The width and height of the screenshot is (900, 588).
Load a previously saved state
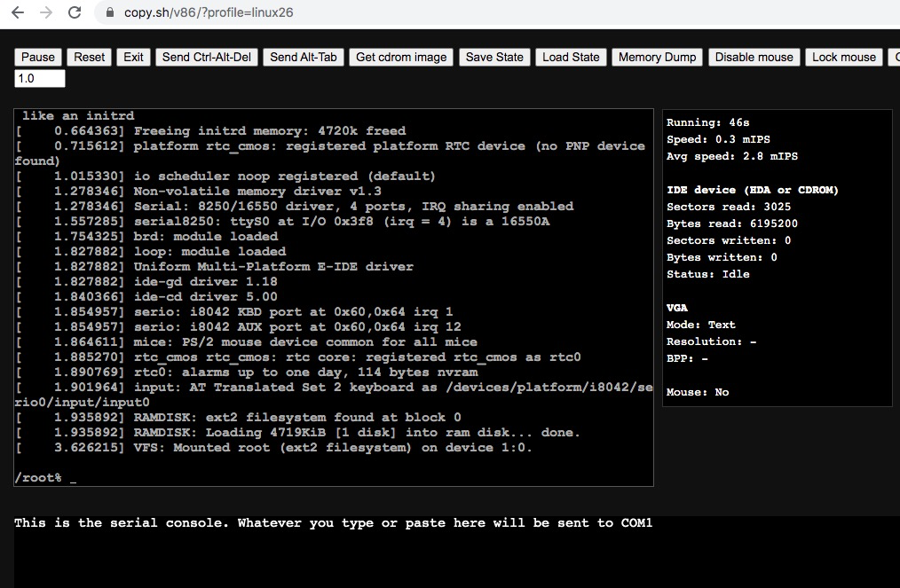coord(571,56)
